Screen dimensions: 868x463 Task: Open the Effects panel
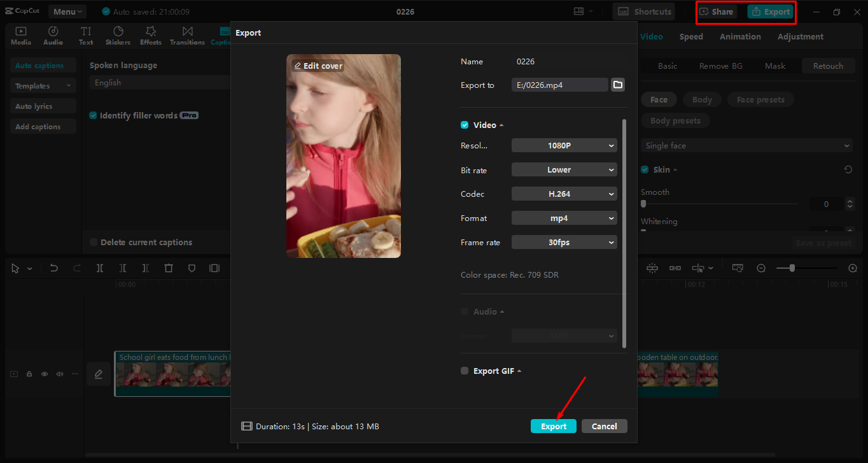[x=150, y=35]
